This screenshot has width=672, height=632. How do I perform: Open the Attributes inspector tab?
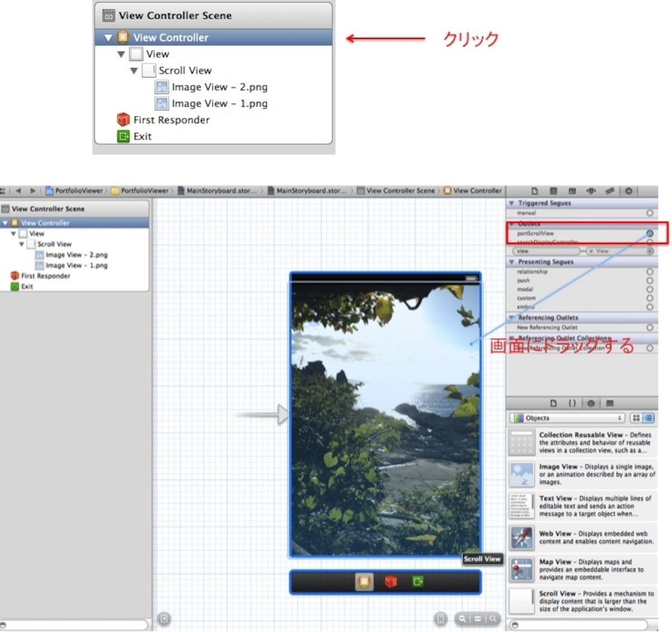(591, 191)
